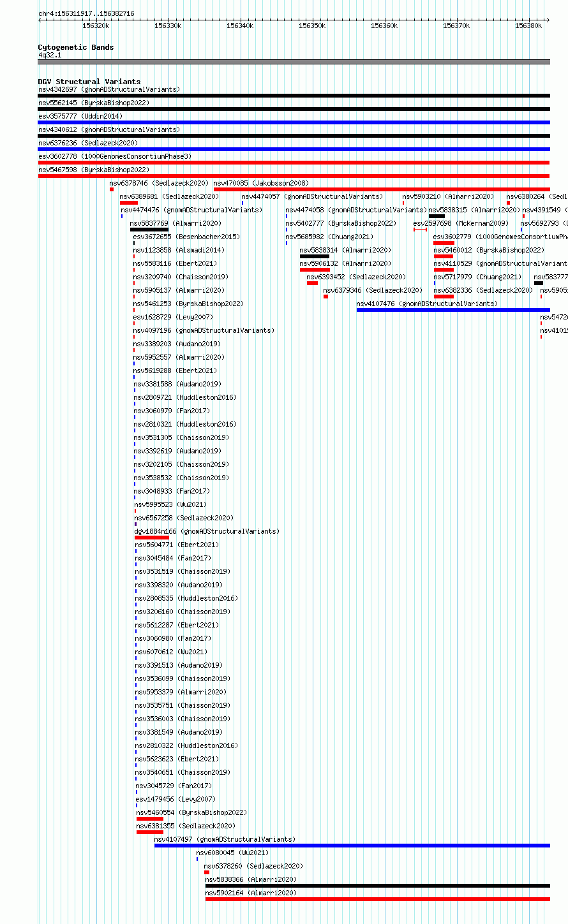Select label nsv6379346 (Sedlazeck2020)
Image resolution: width=568 pixels, height=924 pixels.
click(373, 290)
